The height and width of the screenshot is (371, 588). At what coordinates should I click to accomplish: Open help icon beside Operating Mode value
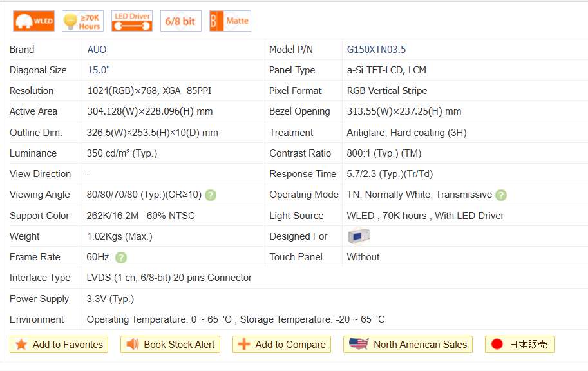(501, 195)
